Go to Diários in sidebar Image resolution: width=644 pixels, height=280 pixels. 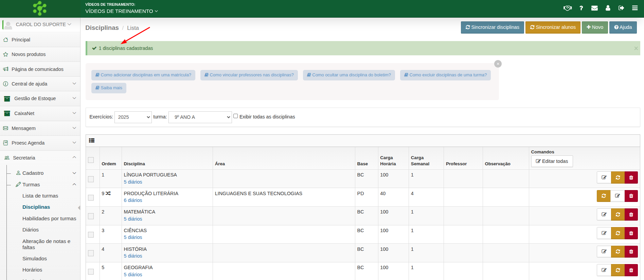(31, 230)
